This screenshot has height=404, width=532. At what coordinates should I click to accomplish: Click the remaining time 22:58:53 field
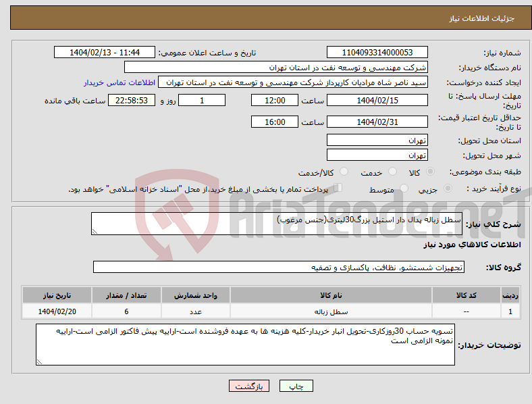click(132, 100)
